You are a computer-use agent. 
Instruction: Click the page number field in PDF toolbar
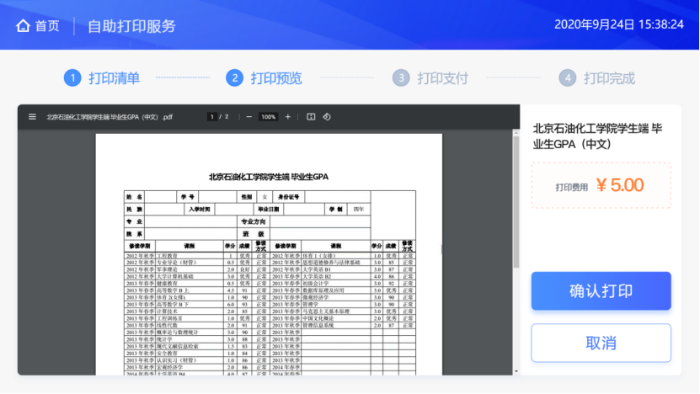click(x=212, y=117)
